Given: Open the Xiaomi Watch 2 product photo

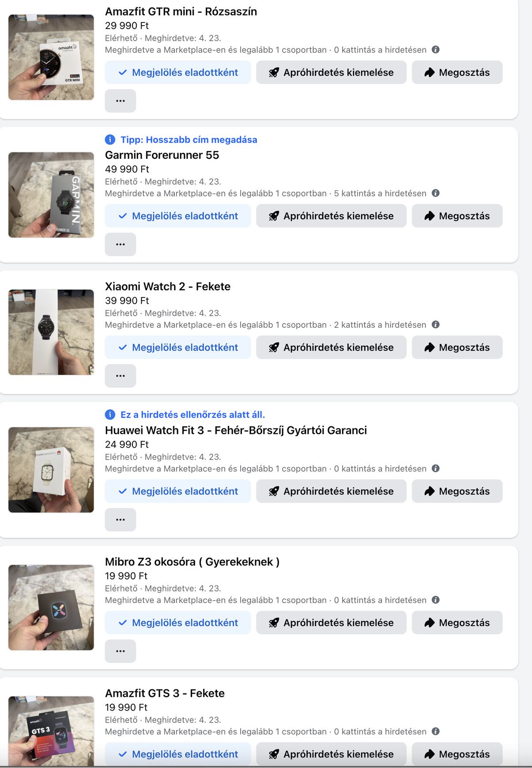Looking at the screenshot, I should (51, 332).
